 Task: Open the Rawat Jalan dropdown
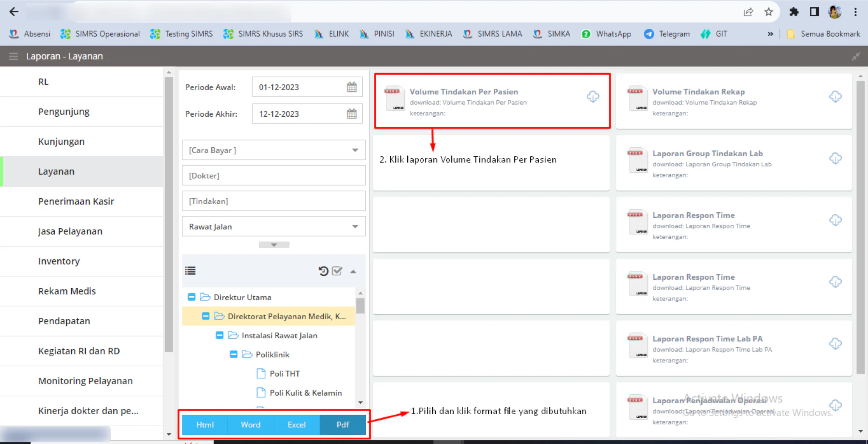tap(274, 227)
